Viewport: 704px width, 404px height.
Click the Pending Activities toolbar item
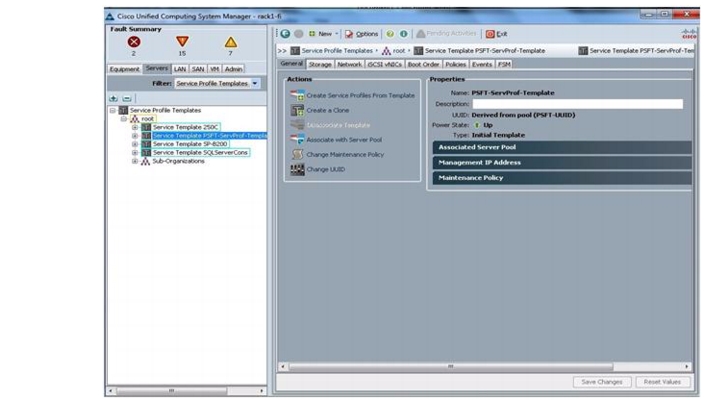click(x=446, y=34)
